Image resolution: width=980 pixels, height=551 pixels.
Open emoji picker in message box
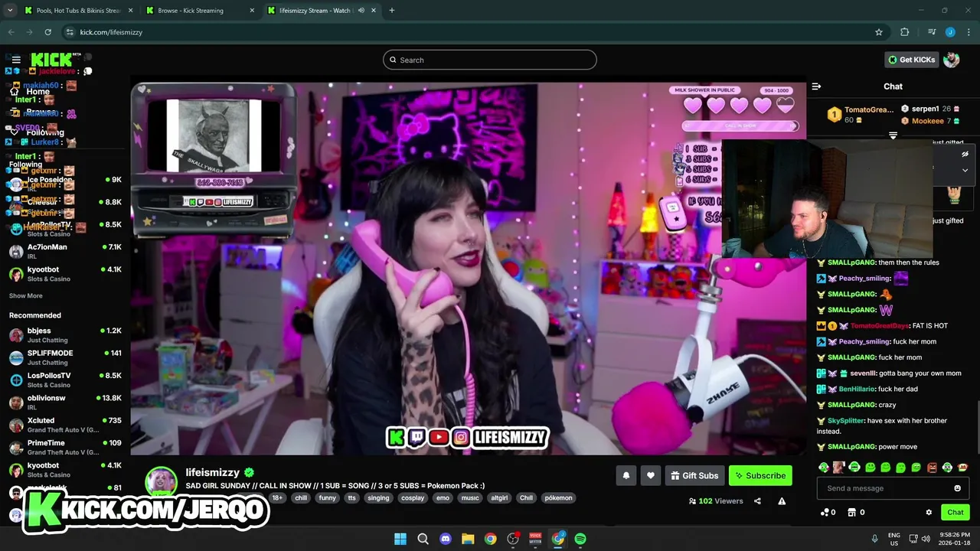(x=957, y=488)
